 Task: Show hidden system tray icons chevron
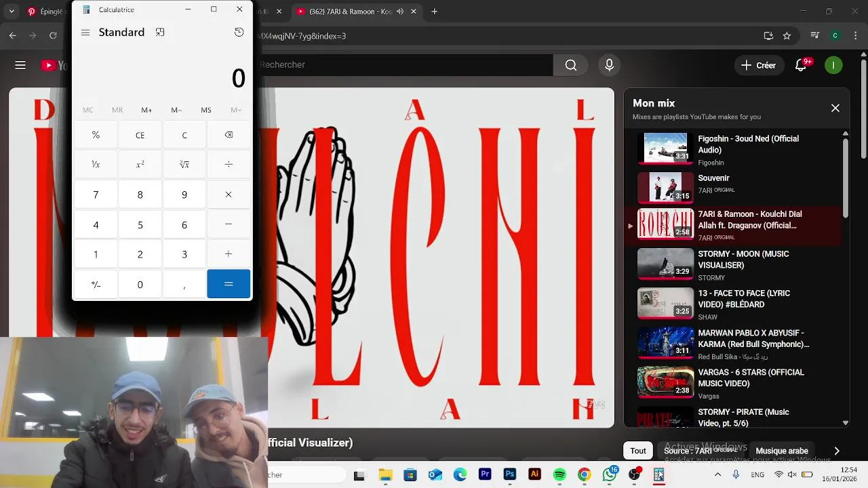click(717, 475)
